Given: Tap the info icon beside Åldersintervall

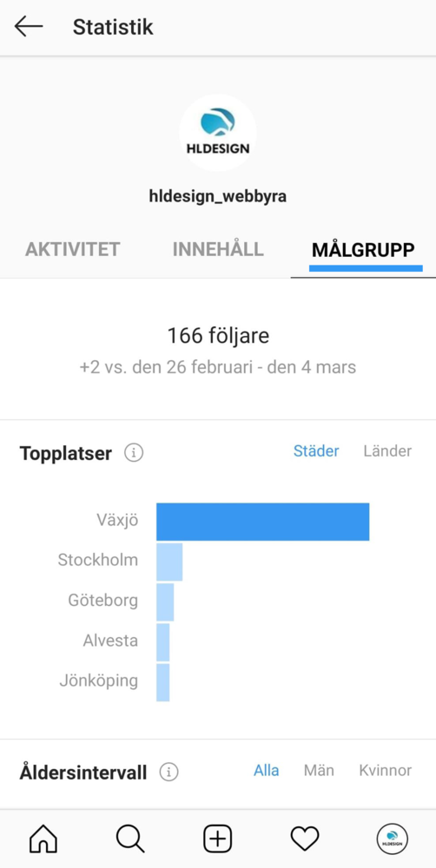Looking at the screenshot, I should click(169, 771).
